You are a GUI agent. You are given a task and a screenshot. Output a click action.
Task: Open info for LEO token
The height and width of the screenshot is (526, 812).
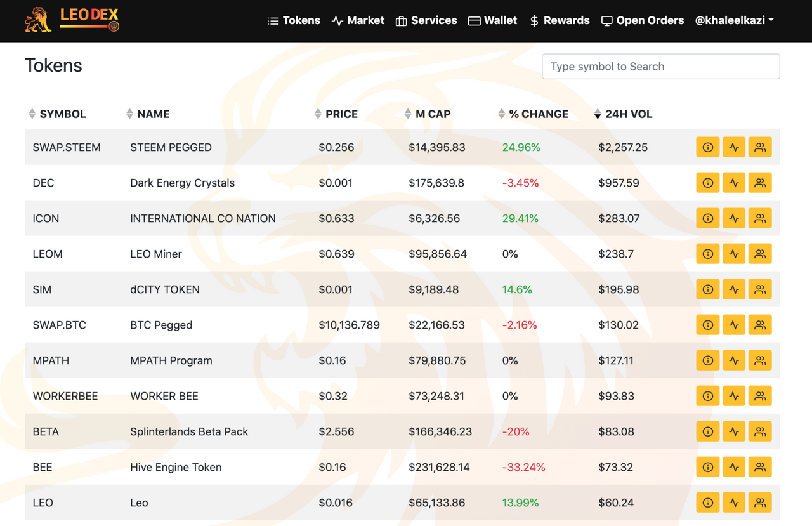pyautogui.click(x=708, y=503)
